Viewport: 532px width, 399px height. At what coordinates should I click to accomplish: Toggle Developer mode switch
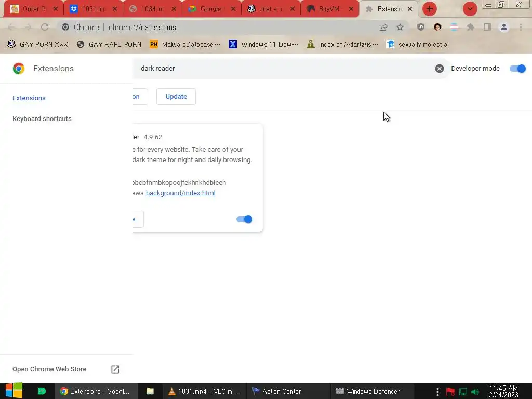click(x=518, y=69)
